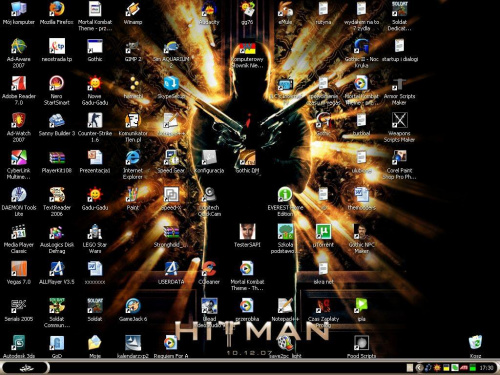
Task: Click the Start button on the taskbar
Action: 25,368
